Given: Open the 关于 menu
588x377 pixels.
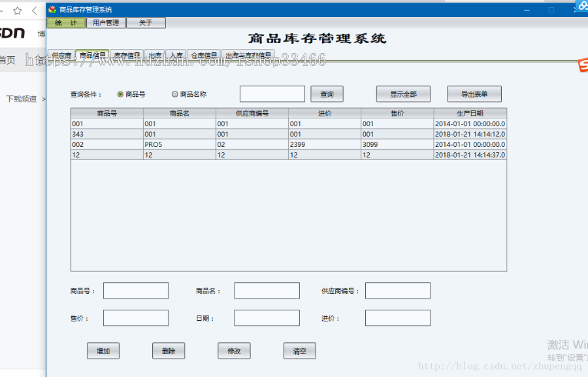Looking at the screenshot, I should tap(146, 22).
